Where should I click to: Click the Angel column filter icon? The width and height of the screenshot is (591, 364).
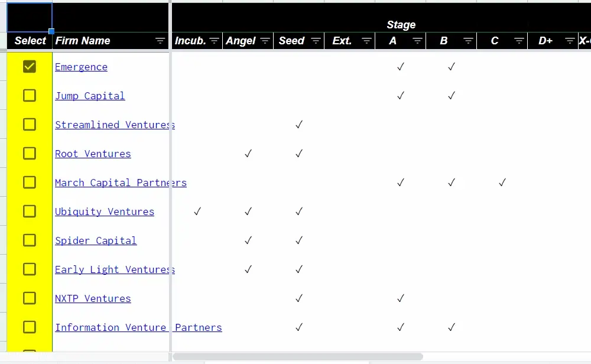pos(265,41)
